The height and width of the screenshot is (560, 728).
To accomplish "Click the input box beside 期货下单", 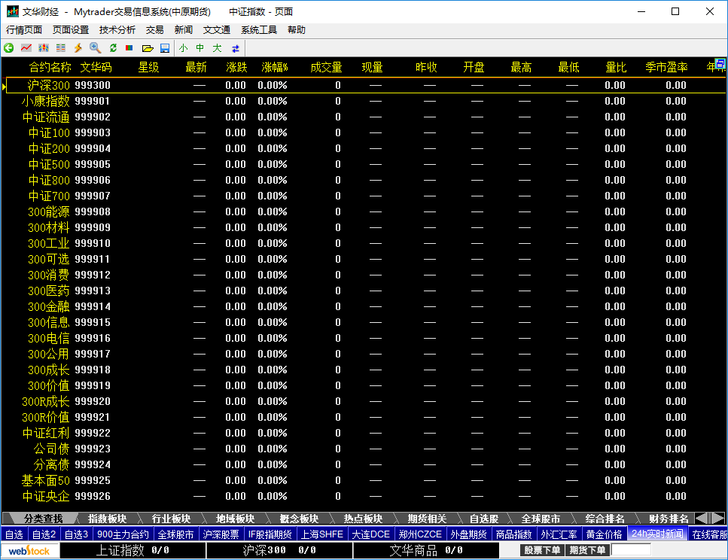I will coord(631,550).
